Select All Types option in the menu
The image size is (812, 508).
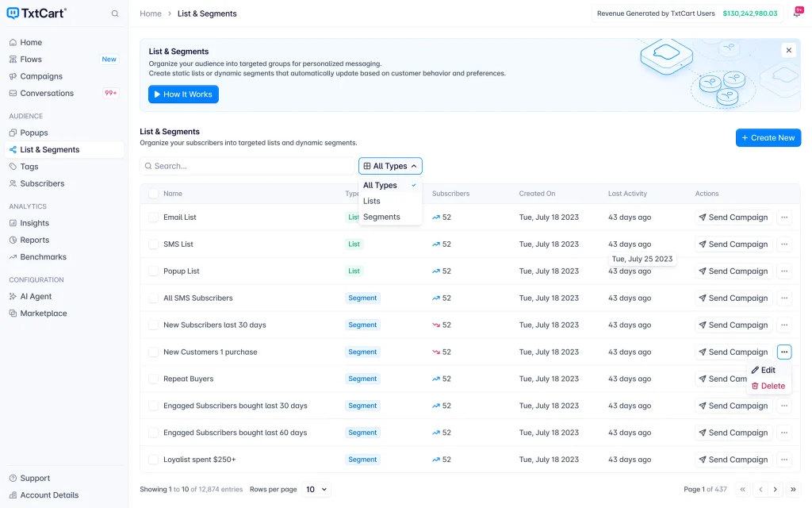pyautogui.click(x=389, y=185)
